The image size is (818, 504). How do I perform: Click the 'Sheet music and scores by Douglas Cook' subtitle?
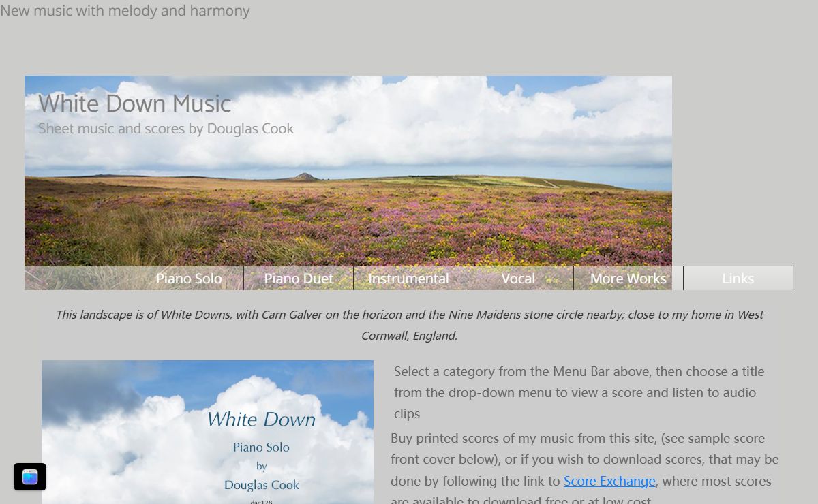tap(166, 129)
